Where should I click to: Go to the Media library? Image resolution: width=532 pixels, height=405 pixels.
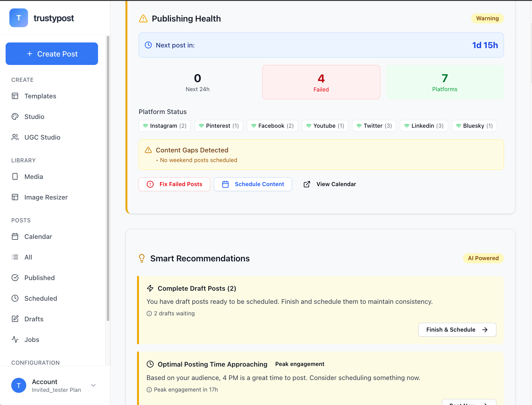[x=34, y=177]
